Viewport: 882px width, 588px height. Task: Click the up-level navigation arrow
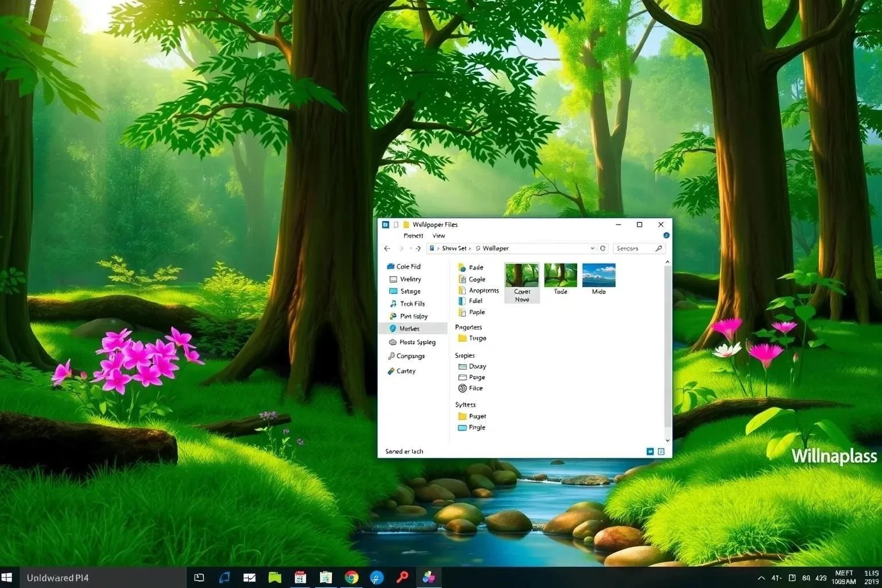[x=418, y=249]
